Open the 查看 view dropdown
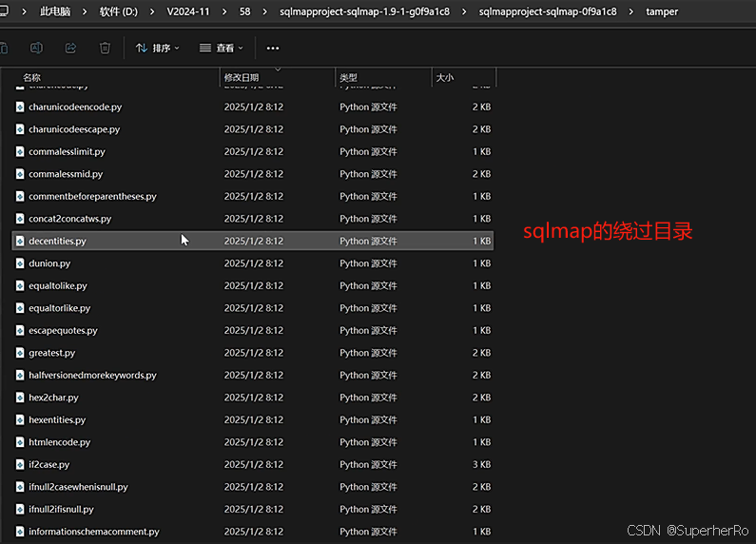The height and width of the screenshot is (544, 756). click(x=222, y=49)
